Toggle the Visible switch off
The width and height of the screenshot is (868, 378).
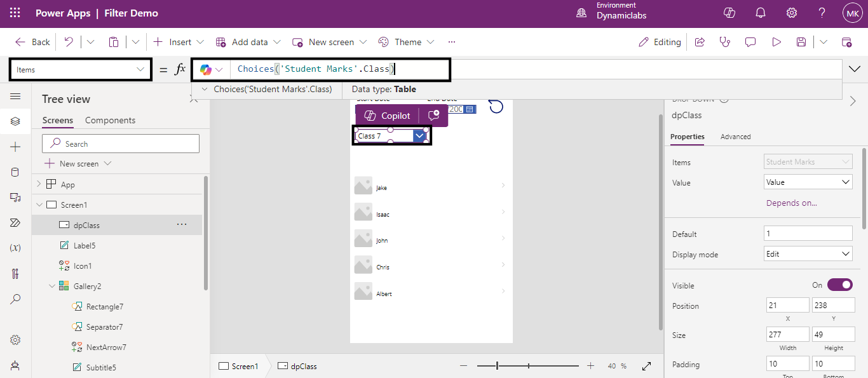(839, 285)
